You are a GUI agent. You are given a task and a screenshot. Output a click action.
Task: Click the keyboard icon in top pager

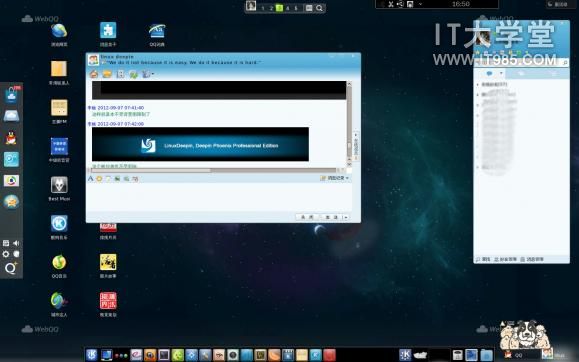tap(309, 8)
